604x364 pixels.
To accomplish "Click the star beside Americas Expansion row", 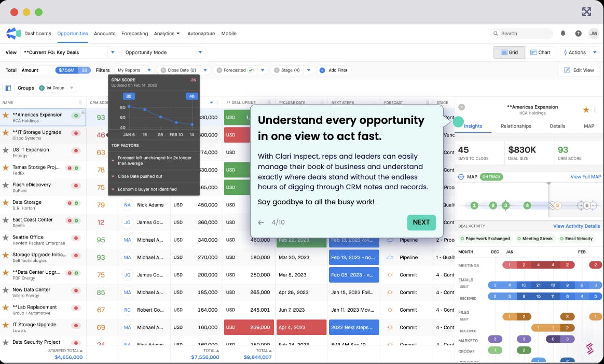I will click(6, 115).
